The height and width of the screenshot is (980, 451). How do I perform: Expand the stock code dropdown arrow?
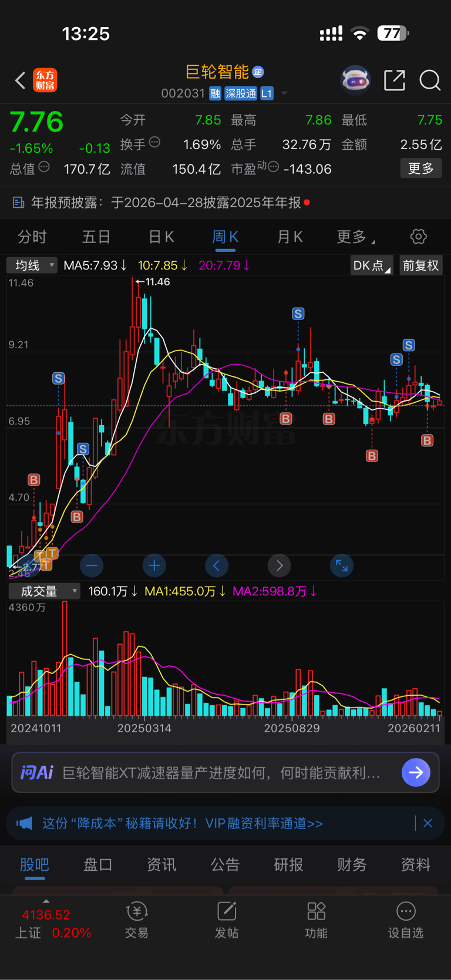(284, 93)
